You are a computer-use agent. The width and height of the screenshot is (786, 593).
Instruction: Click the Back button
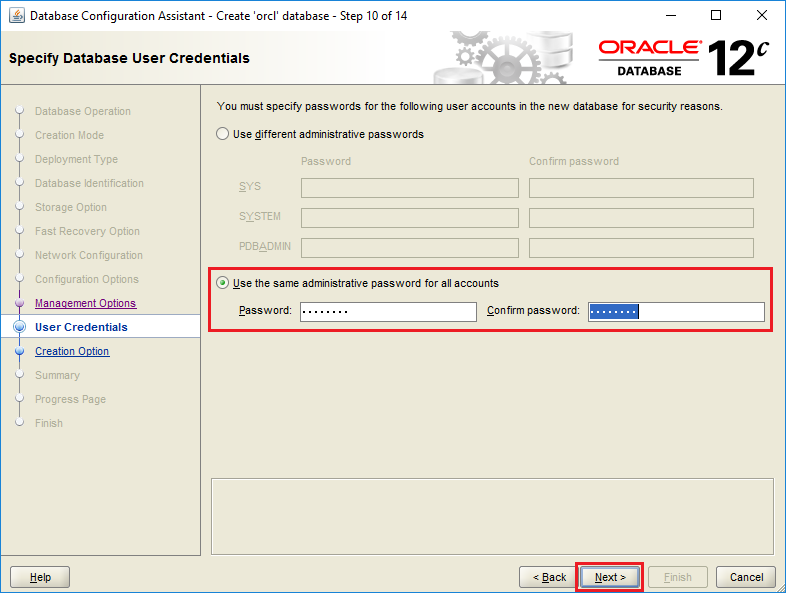[549, 577]
